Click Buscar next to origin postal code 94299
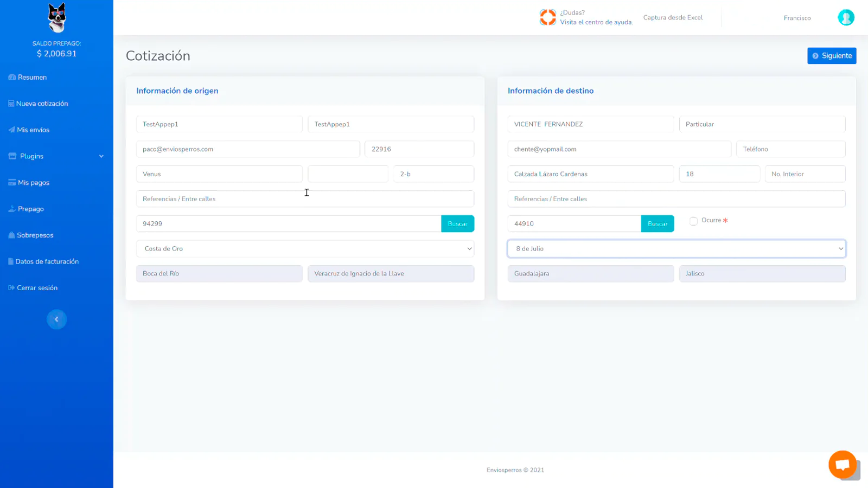Screen dimensions: 868x488 457,224
